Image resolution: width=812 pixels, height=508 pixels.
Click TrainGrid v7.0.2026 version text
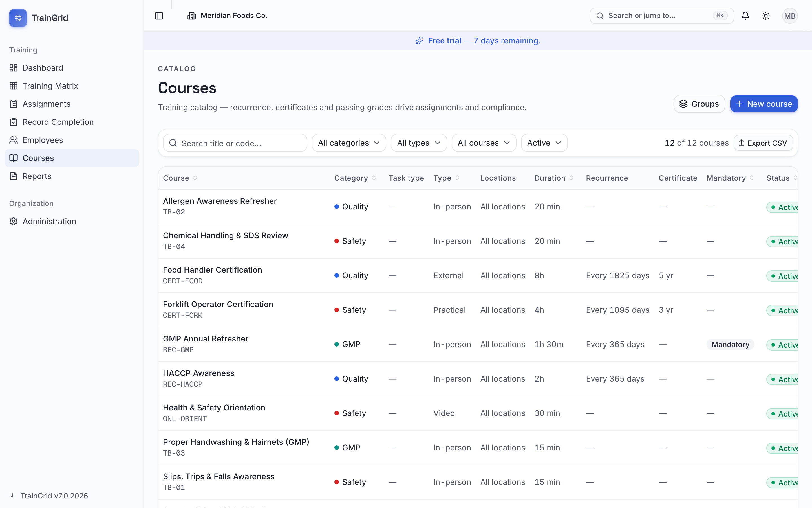tap(54, 496)
